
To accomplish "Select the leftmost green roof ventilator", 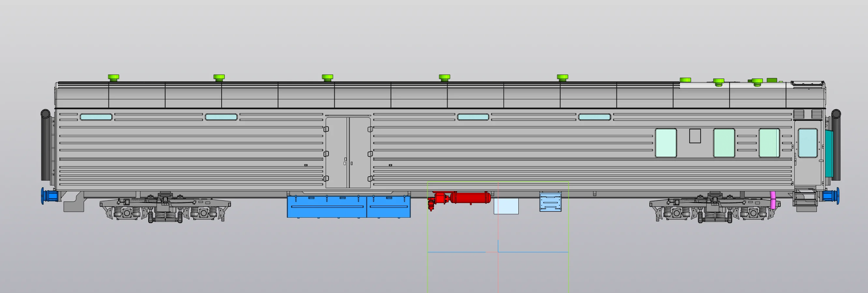I will tap(114, 78).
